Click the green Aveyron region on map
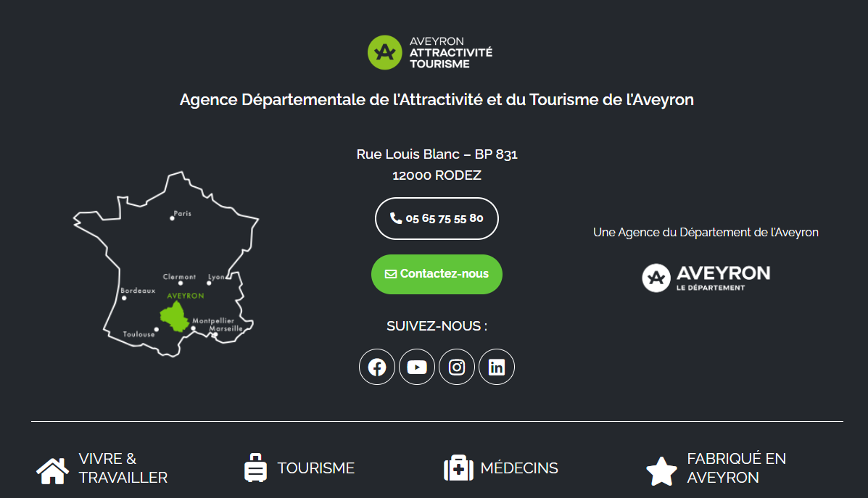 coord(174,317)
